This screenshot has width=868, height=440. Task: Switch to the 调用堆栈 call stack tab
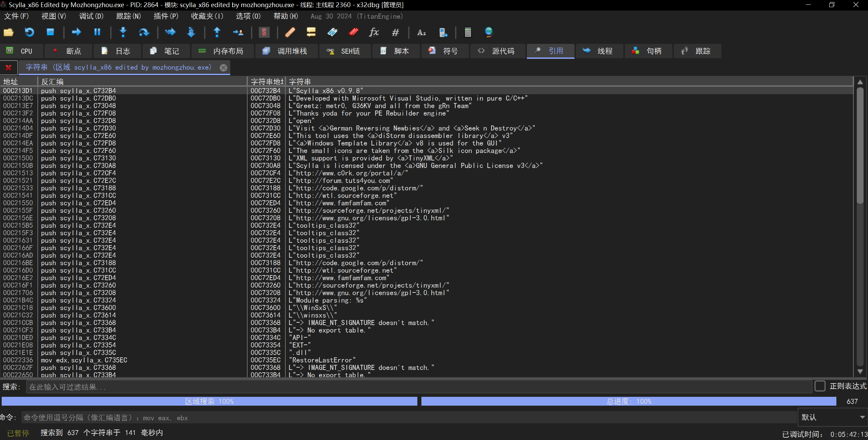pos(287,51)
